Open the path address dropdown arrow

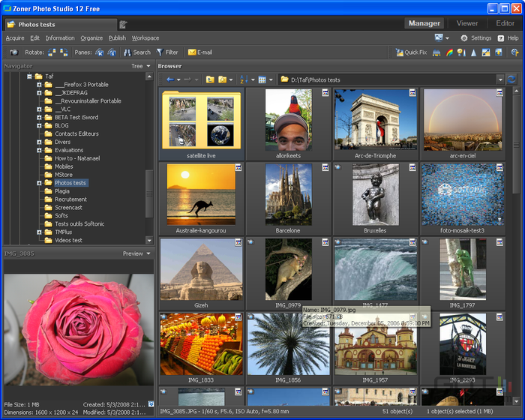point(500,79)
